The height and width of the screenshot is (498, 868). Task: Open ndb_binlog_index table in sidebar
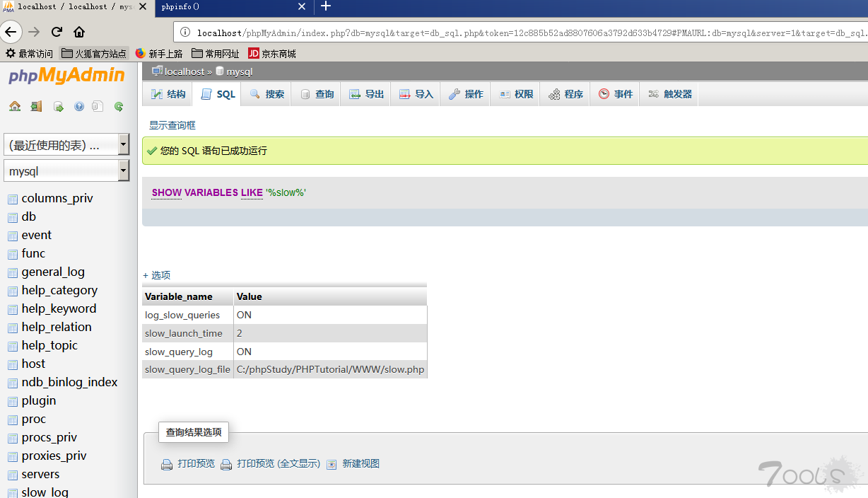[69, 382]
